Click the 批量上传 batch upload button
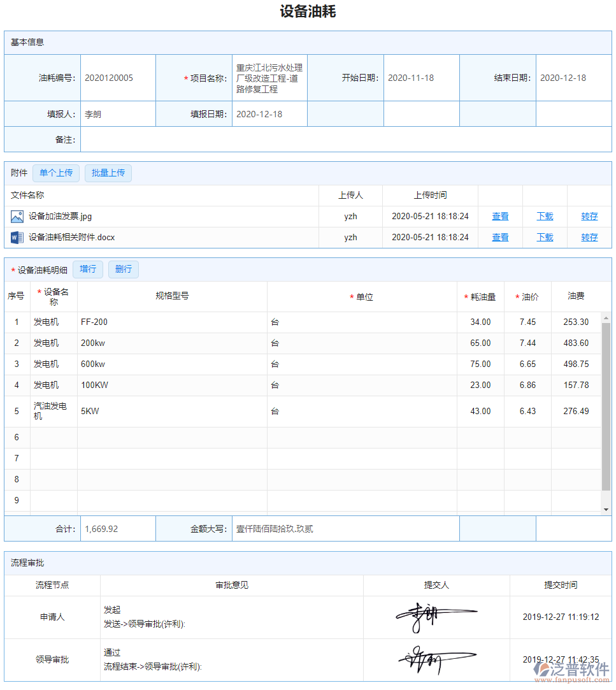The width and height of the screenshot is (616, 690). click(108, 173)
